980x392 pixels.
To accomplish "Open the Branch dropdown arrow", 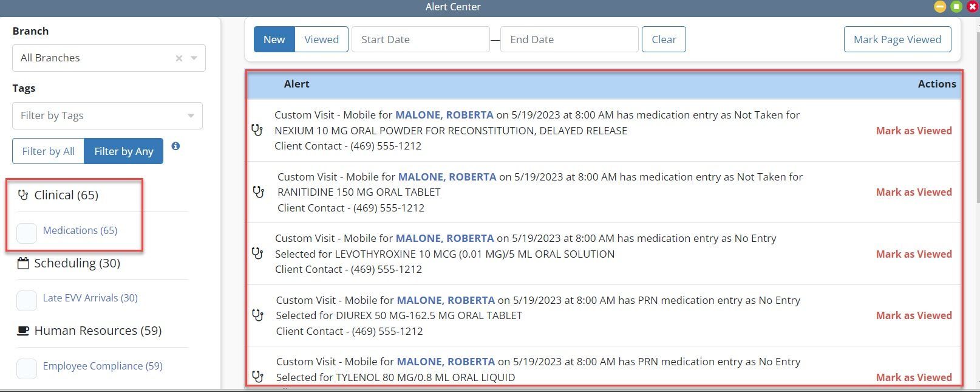I will [194, 58].
